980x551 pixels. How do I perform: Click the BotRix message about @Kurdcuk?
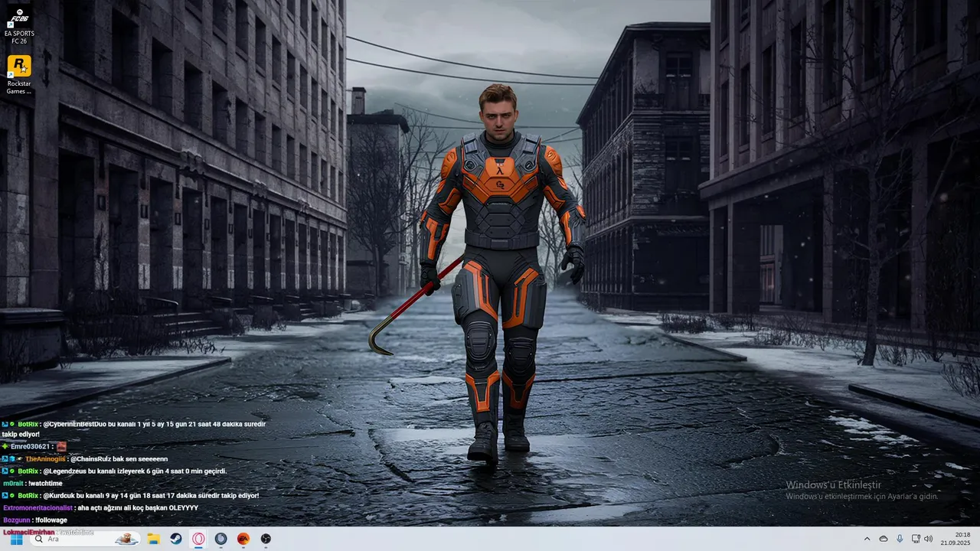[130, 495]
